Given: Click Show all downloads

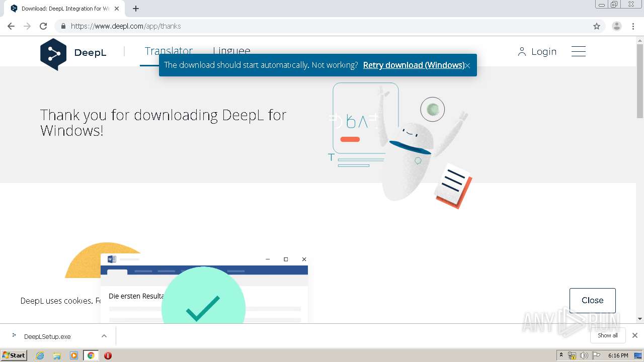Looking at the screenshot, I should point(607,335).
